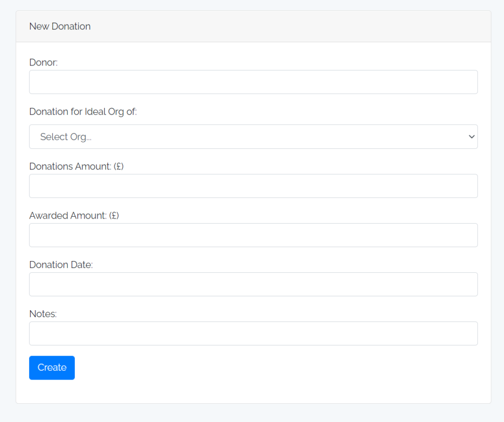The height and width of the screenshot is (422, 504).
Task: Click the New Donation panel header
Action: tap(60, 26)
